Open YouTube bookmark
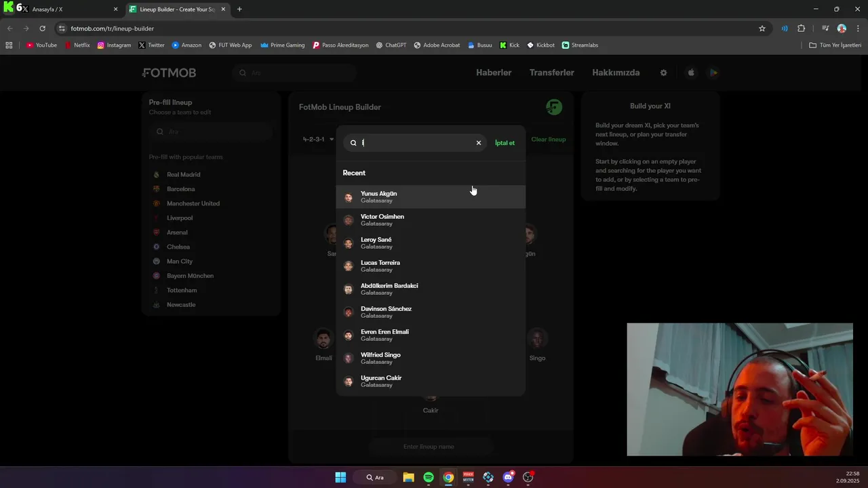This screenshot has height=488, width=868. pyautogui.click(x=41, y=45)
